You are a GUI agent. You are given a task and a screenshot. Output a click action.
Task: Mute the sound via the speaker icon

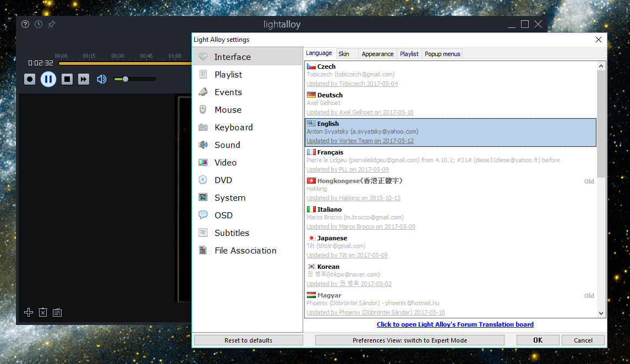(102, 79)
